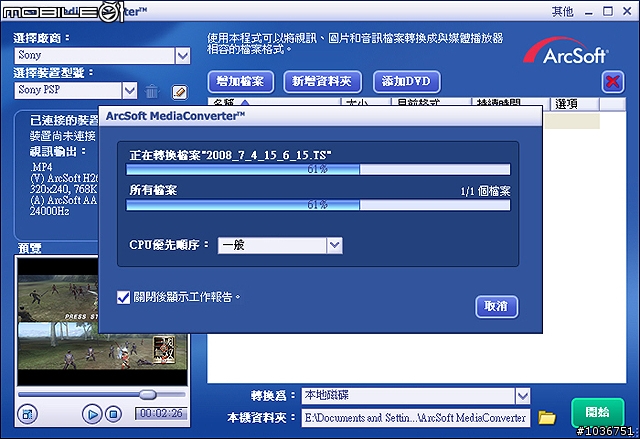Open the local folder browse icon
Screen dimensions: 640x439
(x=547, y=417)
